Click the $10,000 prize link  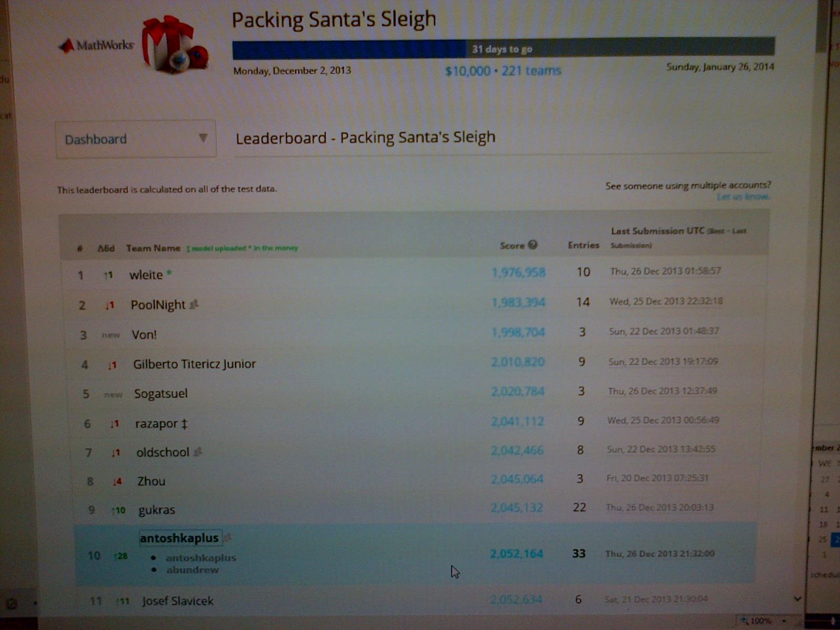tap(467, 71)
